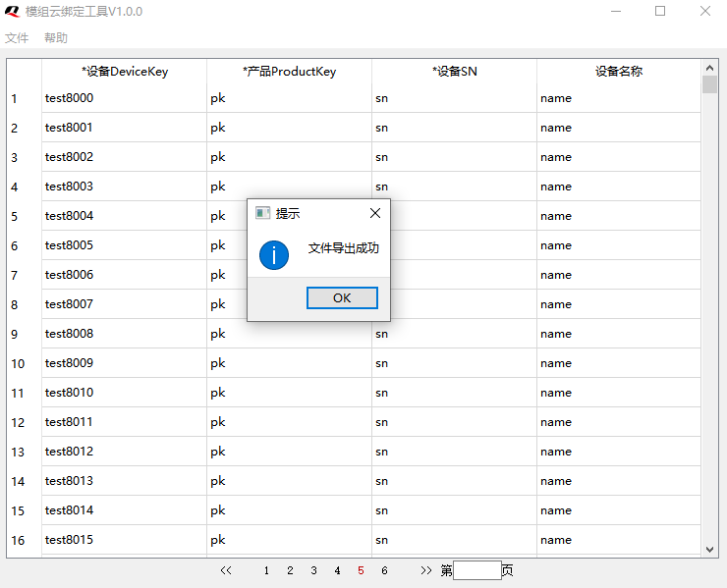This screenshot has height=588, width=727.
Task: Jump to page 2
Action: pyautogui.click(x=290, y=570)
